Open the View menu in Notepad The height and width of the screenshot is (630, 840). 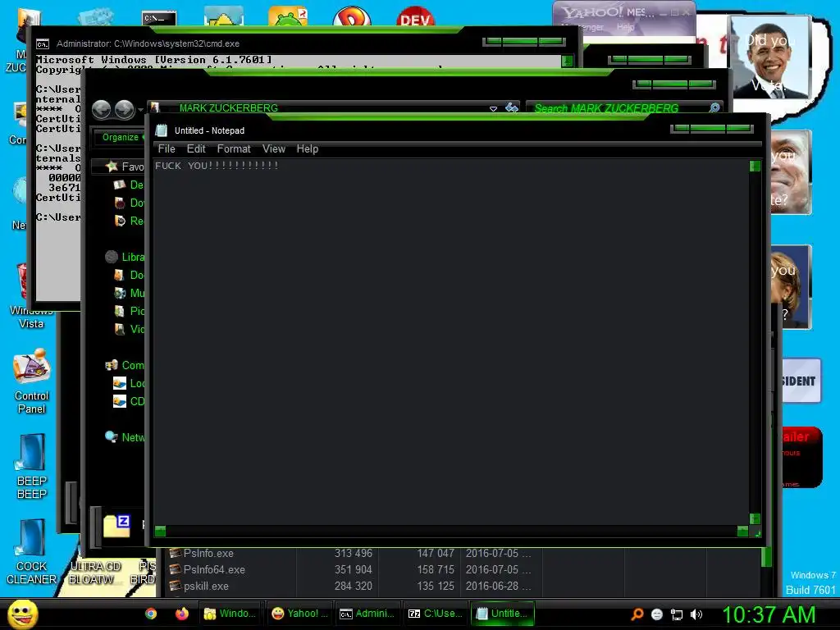click(x=274, y=149)
